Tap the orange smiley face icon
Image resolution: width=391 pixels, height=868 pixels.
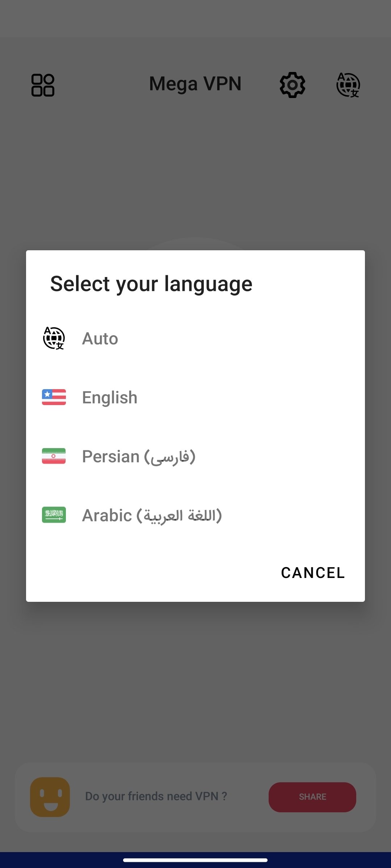50,797
